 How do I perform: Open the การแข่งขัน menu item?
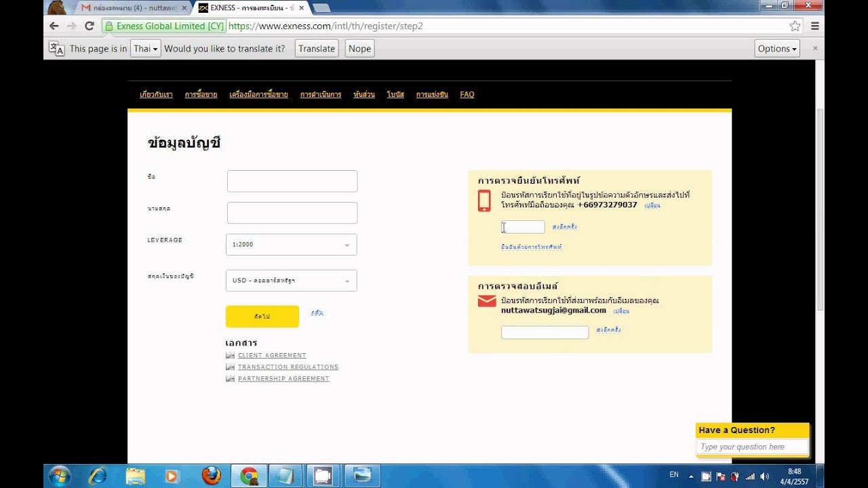[x=432, y=95]
